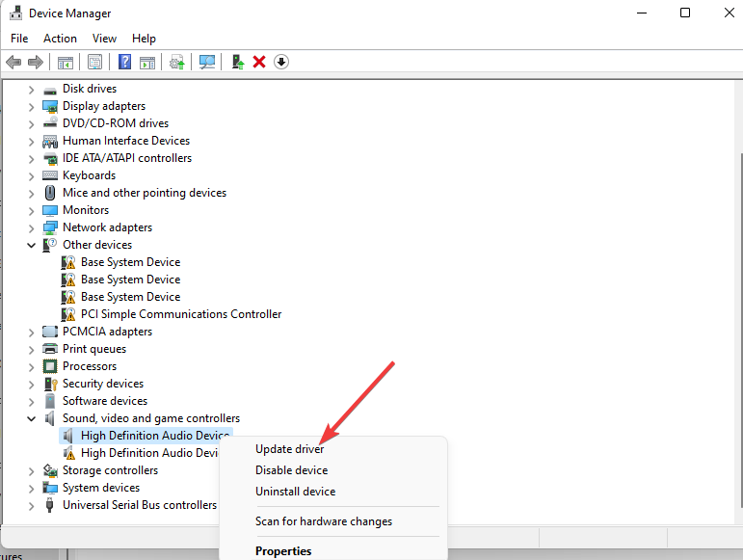The height and width of the screenshot is (560, 743).
Task: Expand the PCMCIA adapters node
Action: (31, 333)
